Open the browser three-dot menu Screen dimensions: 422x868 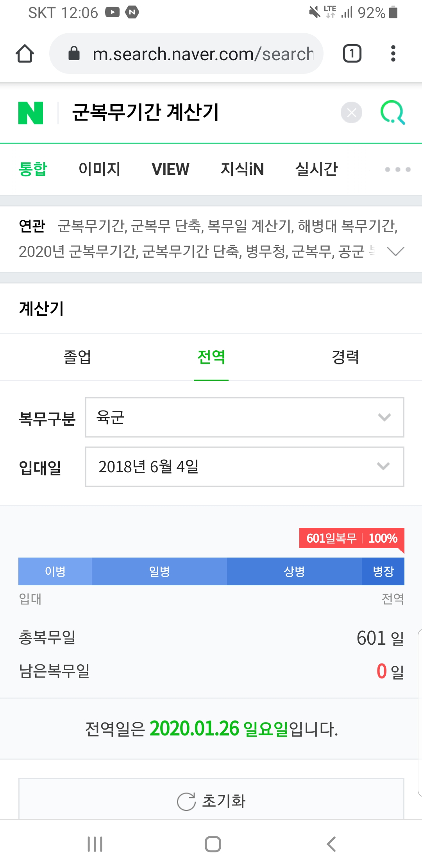[x=393, y=54]
